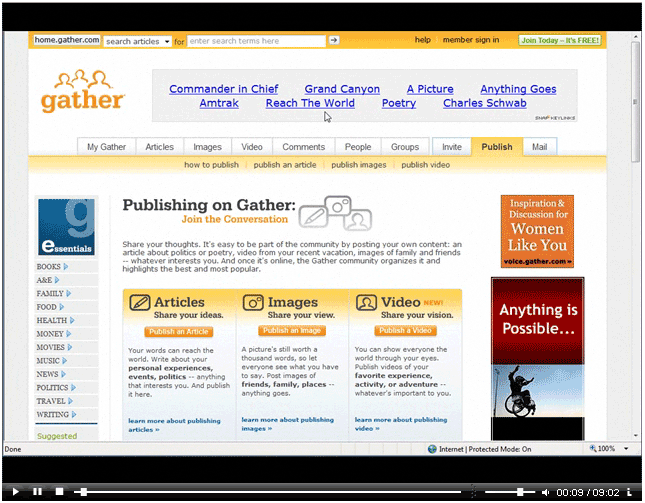
Task: Pause the video playback
Action: 37,491
